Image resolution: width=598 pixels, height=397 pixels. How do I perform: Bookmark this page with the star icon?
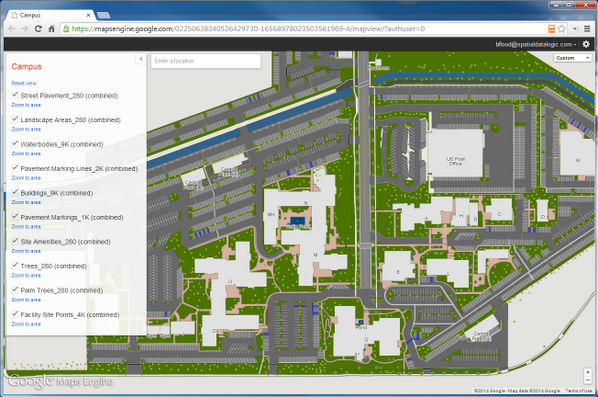(561, 29)
